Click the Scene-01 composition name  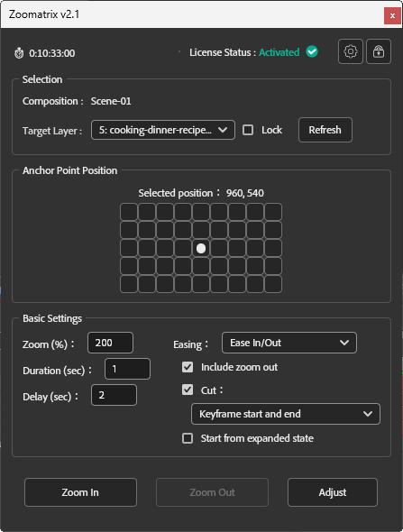click(111, 101)
